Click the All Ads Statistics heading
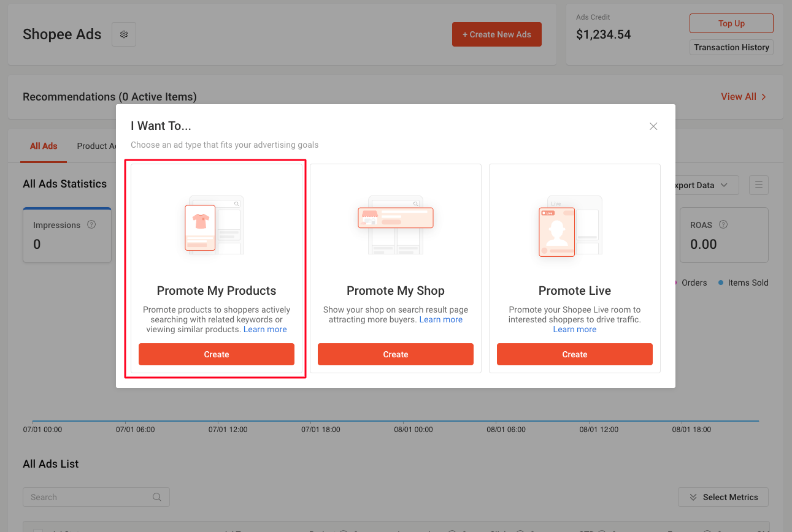Screen dimensions: 792x532 [x=64, y=184]
